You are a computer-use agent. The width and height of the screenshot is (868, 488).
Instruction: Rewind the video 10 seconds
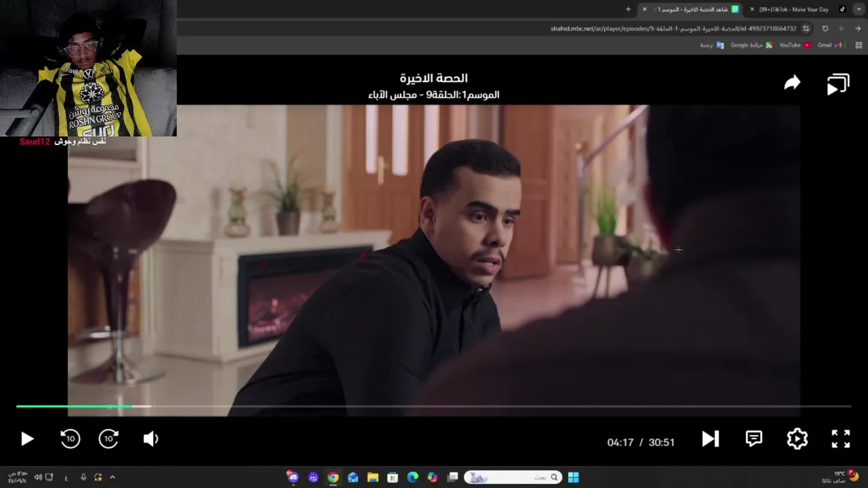coord(70,439)
